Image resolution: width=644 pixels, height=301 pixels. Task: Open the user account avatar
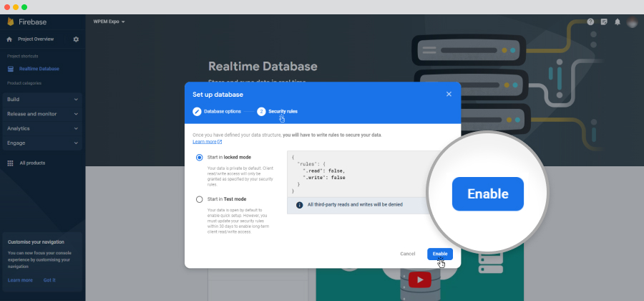click(632, 21)
